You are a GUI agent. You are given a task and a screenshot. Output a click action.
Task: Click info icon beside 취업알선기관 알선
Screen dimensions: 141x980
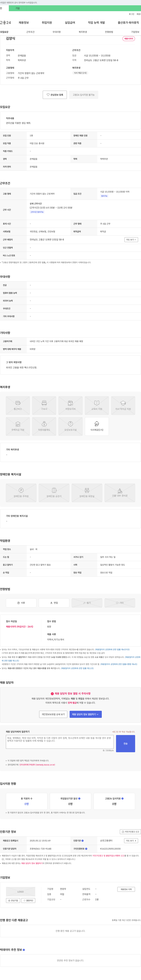(79, 799)
